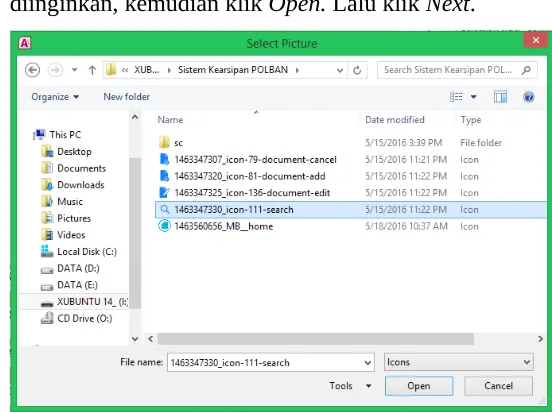The image size is (552, 412).
Task: Click the horizontal scroll left arrow
Action: click(151, 339)
